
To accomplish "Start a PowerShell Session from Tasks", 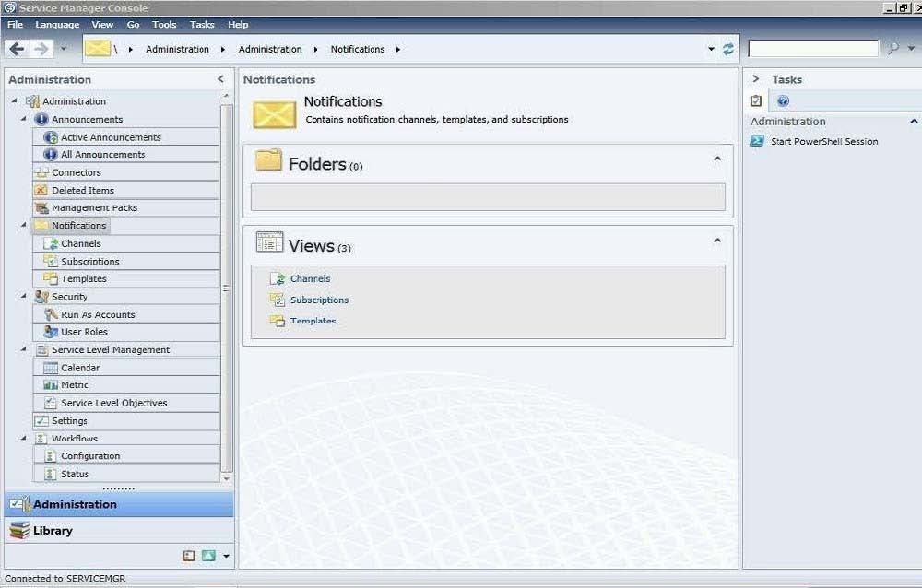I will [x=824, y=141].
